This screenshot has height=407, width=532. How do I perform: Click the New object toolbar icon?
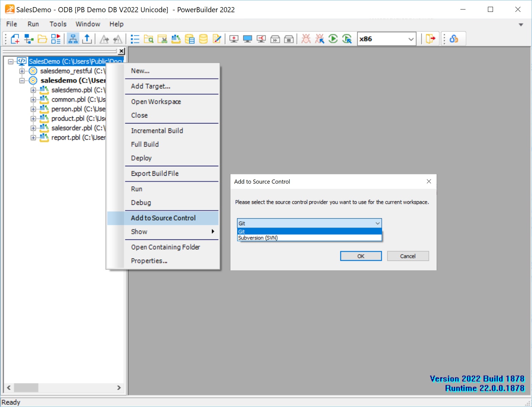(x=15, y=39)
